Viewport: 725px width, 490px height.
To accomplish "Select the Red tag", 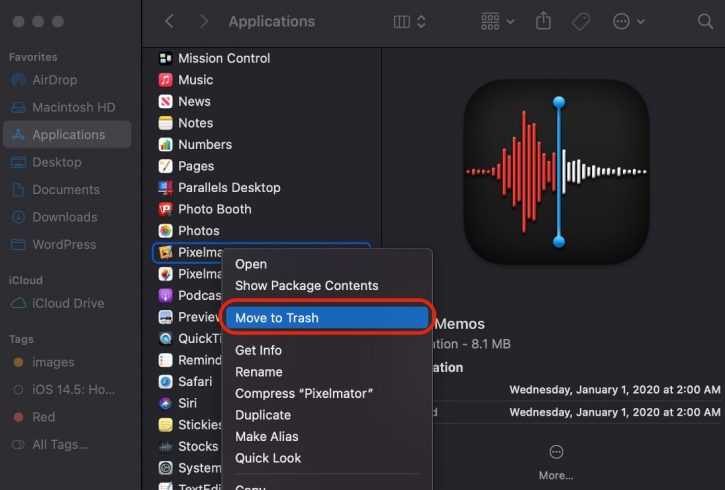I will [x=67, y=417].
